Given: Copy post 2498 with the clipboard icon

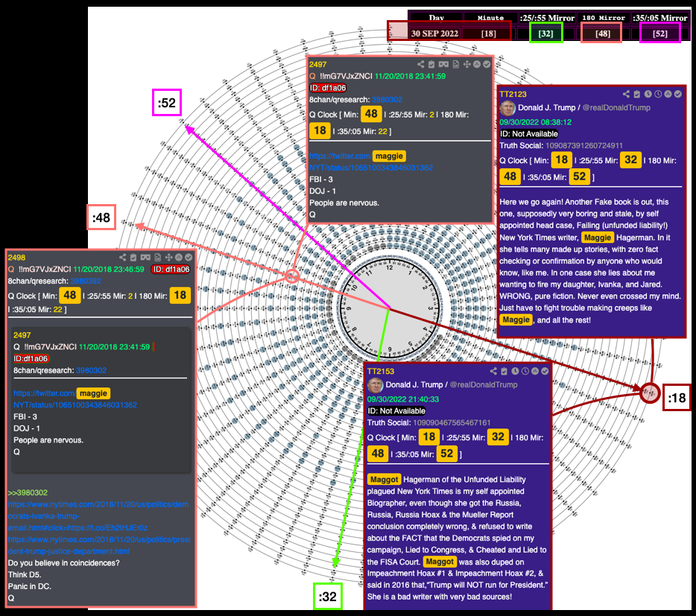Looking at the screenshot, I should [x=133, y=257].
